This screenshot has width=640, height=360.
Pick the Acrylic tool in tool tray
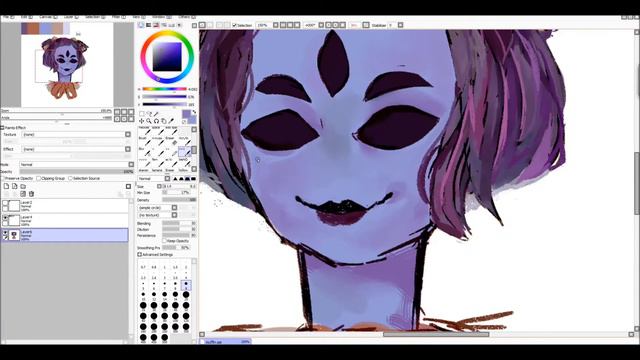184,140
